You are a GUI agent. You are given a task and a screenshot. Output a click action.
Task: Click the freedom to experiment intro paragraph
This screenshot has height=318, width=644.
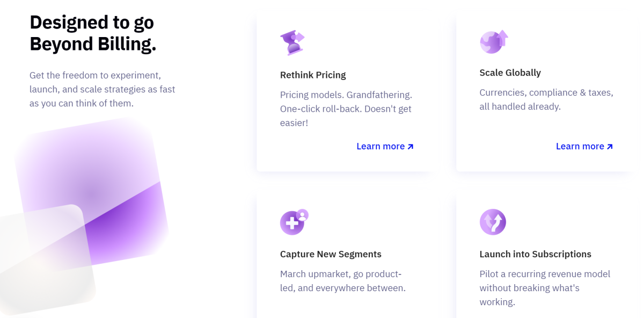pos(103,89)
